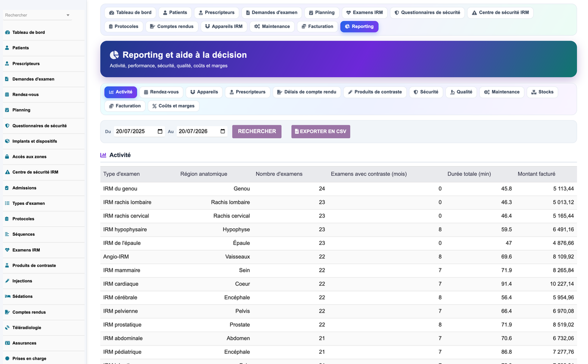Viewport: 588px width, 364px height.
Task: Click the Implants et dispositifs sidebar icon
Action: pos(7,141)
